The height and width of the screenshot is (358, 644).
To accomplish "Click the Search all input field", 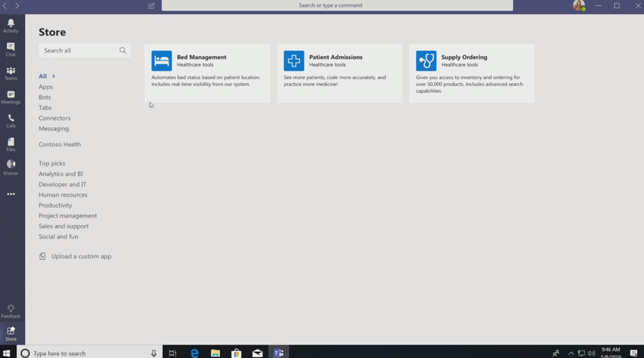I will [x=79, y=50].
